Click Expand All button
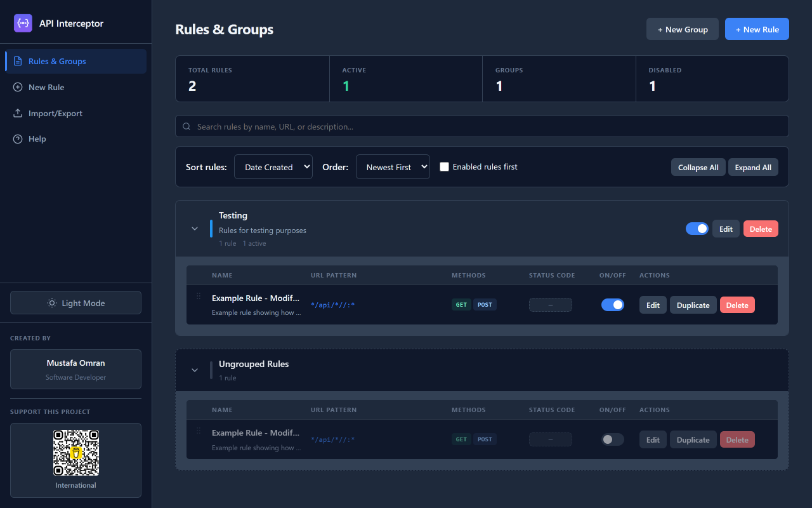812x508 pixels. [x=753, y=167]
